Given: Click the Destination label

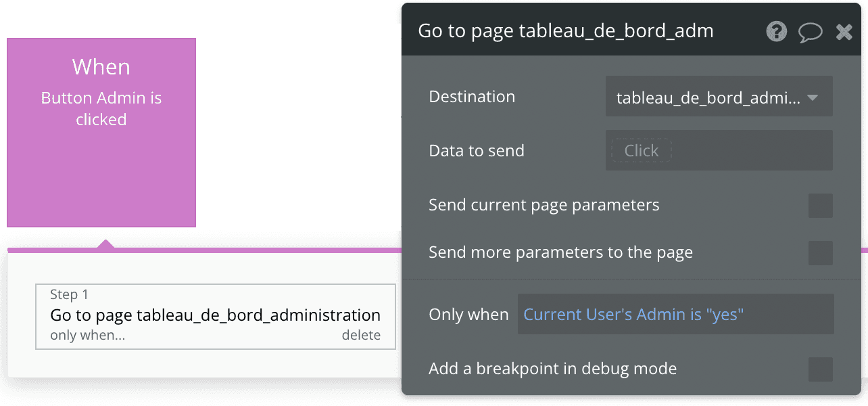Looking at the screenshot, I should (x=471, y=97).
